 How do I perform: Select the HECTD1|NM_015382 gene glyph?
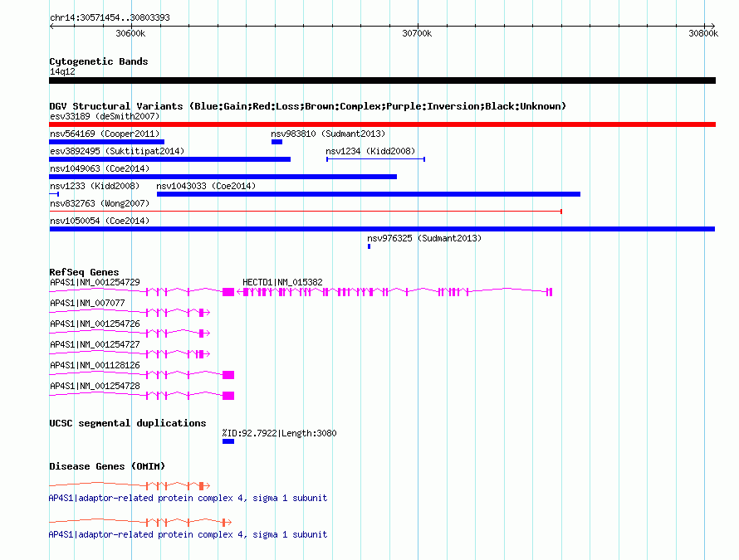tap(394, 292)
